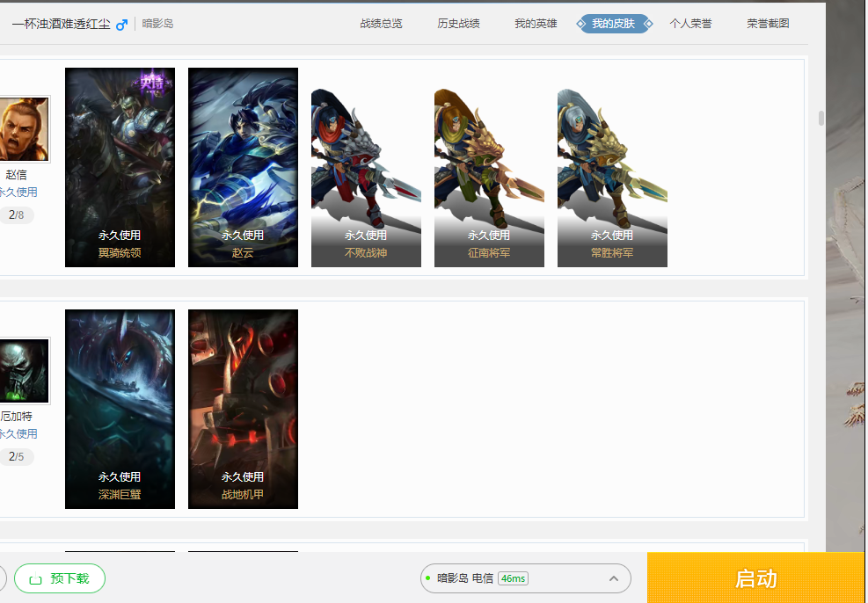868x603 pixels.
Task: Open the 赵云 skin card
Action: (243, 167)
